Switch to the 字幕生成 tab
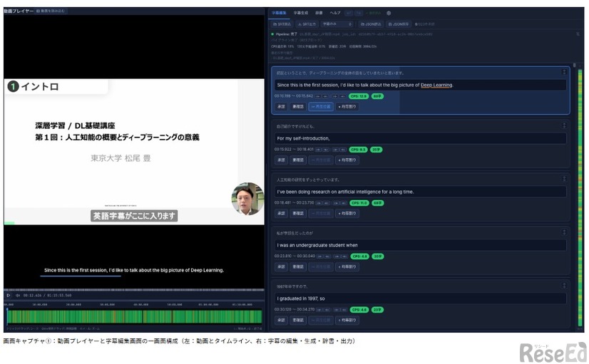 [x=300, y=13]
